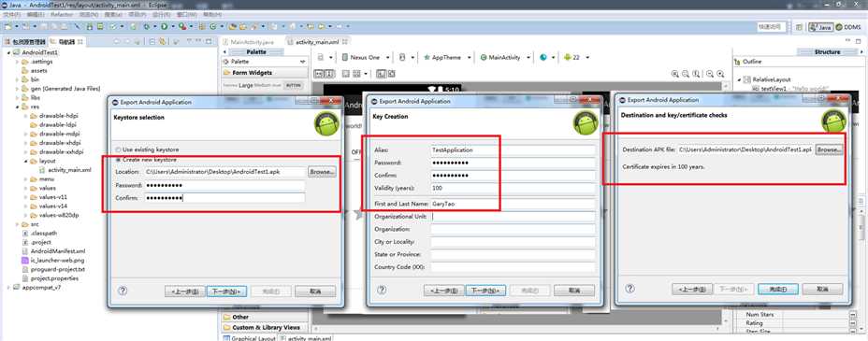Expand the .settings folder

18,62
